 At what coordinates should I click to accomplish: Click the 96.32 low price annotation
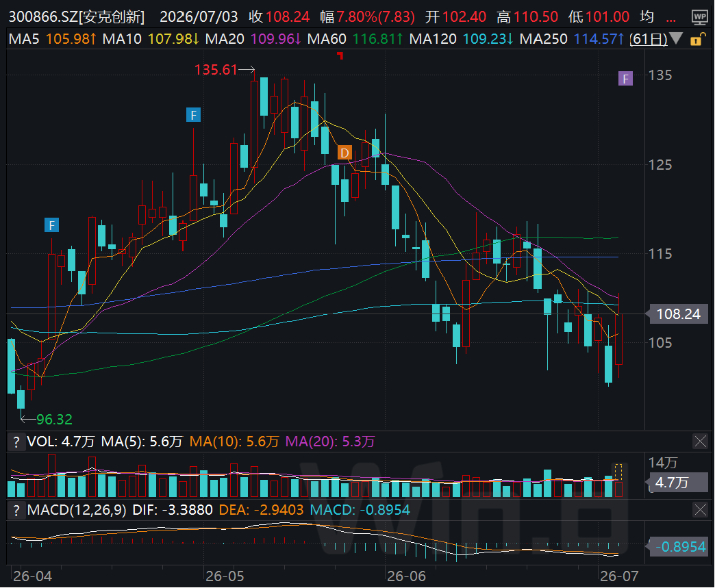pos(54,420)
